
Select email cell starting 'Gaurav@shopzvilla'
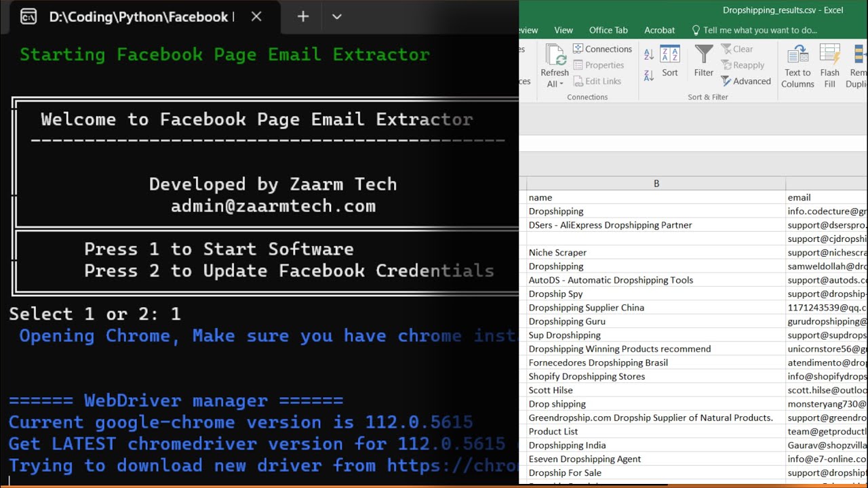click(x=827, y=445)
